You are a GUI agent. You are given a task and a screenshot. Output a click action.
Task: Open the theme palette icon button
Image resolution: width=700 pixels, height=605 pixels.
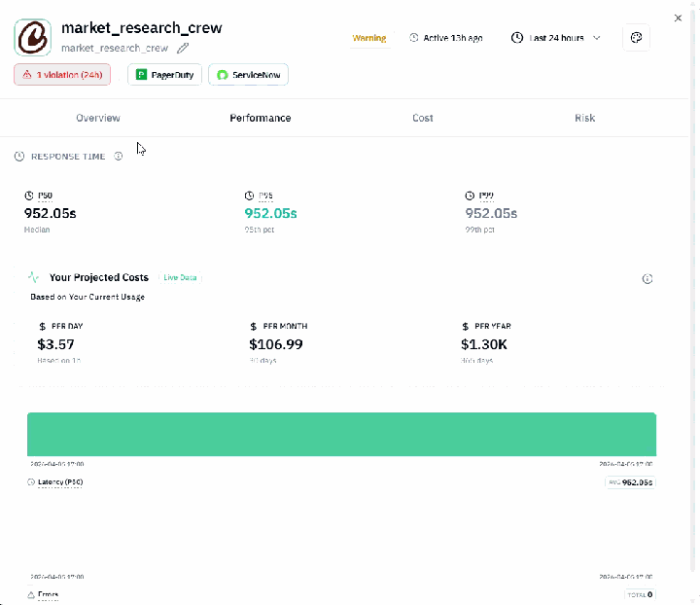(636, 38)
